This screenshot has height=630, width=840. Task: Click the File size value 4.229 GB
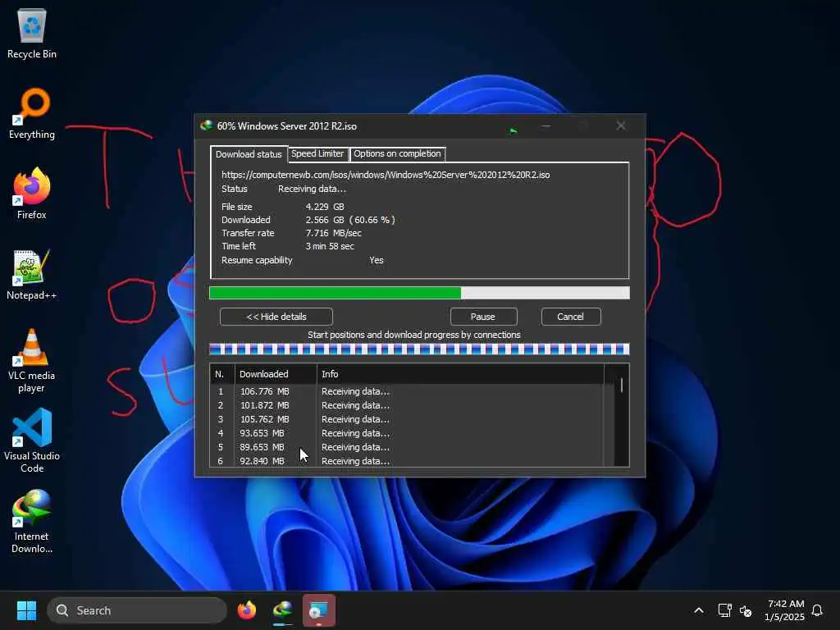pyautogui.click(x=325, y=207)
